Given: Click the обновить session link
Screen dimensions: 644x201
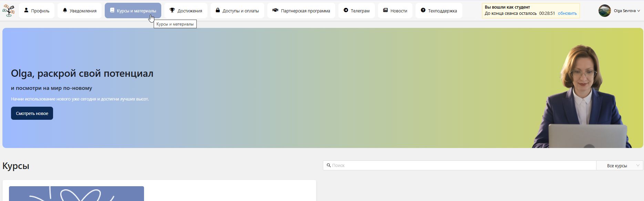Looking at the screenshot, I should [567, 13].
